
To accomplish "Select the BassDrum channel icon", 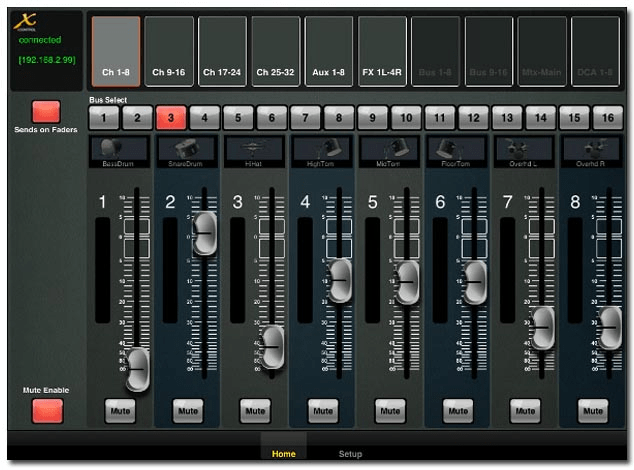I will click(x=119, y=152).
